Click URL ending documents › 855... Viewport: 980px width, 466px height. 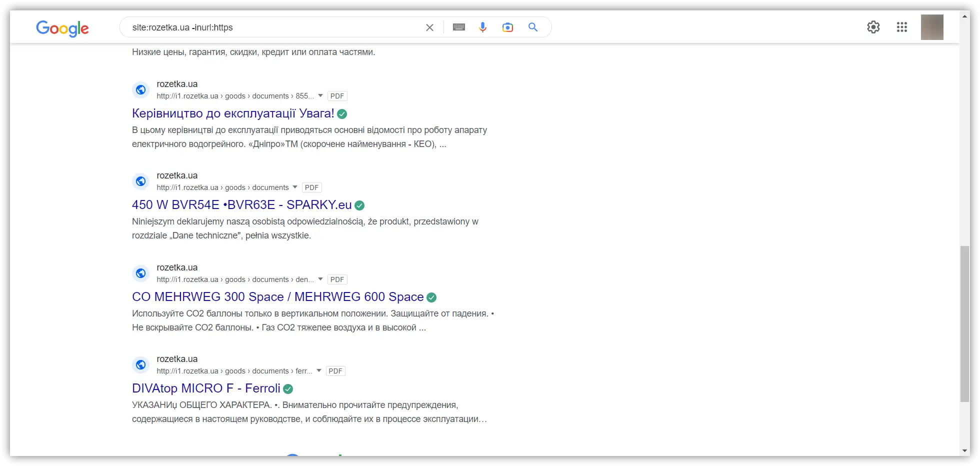[235, 96]
